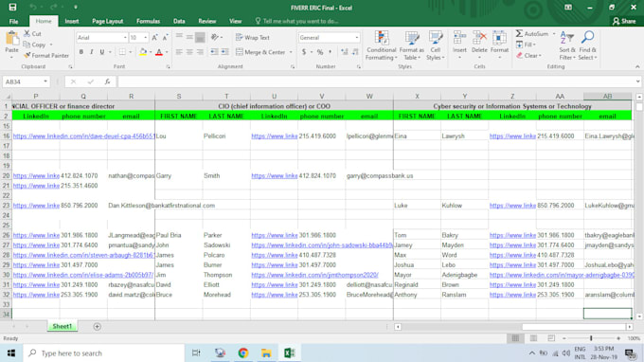
Task: Toggle Underline formatting
Action: pyautogui.click(x=102, y=52)
